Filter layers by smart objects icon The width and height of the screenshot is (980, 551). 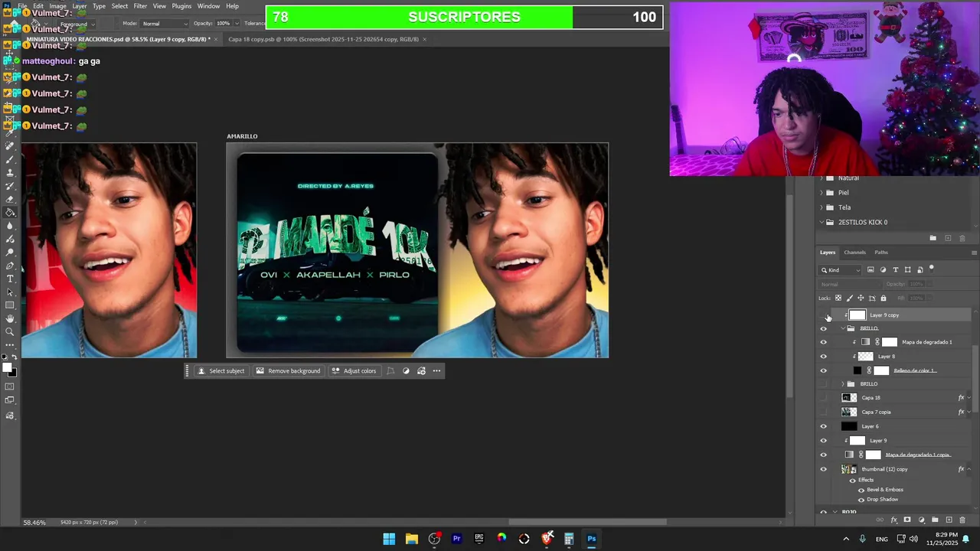(x=920, y=269)
